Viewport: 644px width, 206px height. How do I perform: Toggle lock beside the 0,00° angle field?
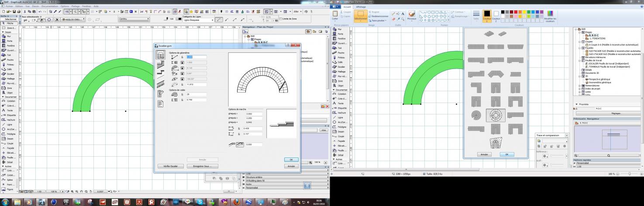pyautogui.click(x=182, y=73)
